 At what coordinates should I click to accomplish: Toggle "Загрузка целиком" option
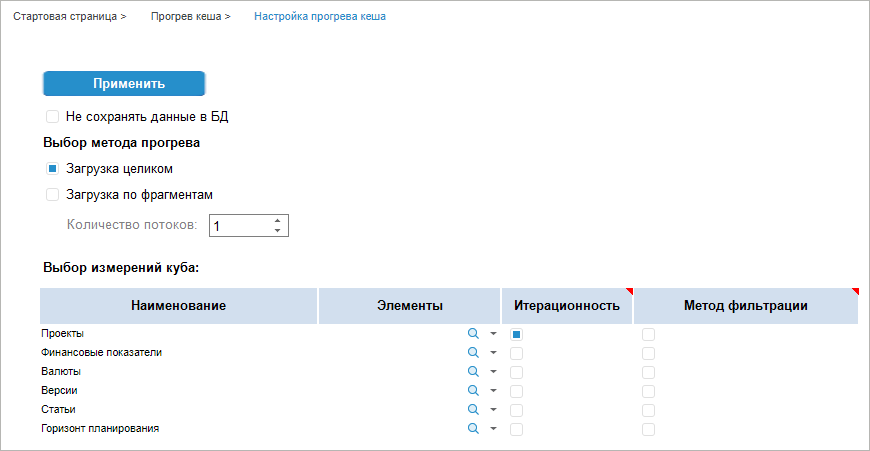[x=52, y=168]
